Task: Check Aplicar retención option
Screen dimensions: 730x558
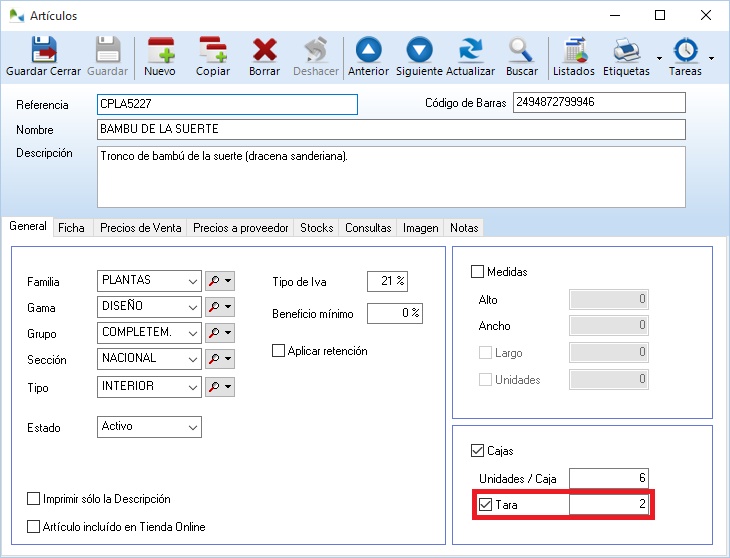Action: 279,351
